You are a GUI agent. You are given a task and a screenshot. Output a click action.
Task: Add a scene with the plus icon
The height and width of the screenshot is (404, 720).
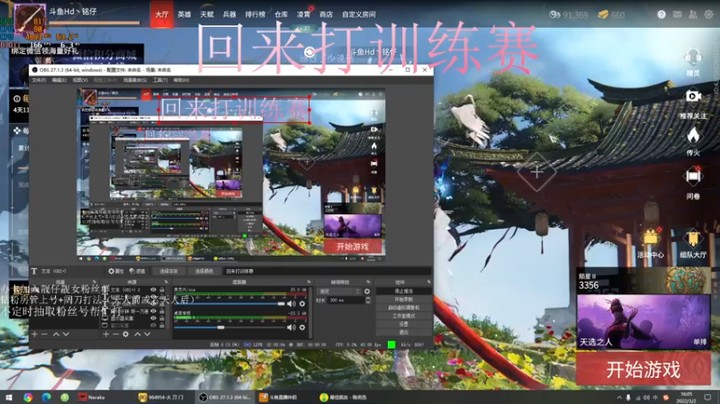point(34,334)
